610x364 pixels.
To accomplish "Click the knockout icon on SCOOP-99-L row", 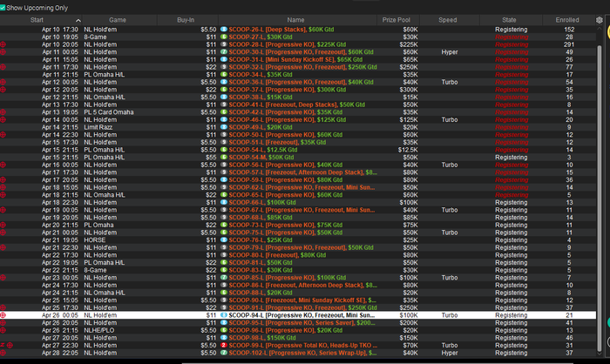I will pos(10,346).
